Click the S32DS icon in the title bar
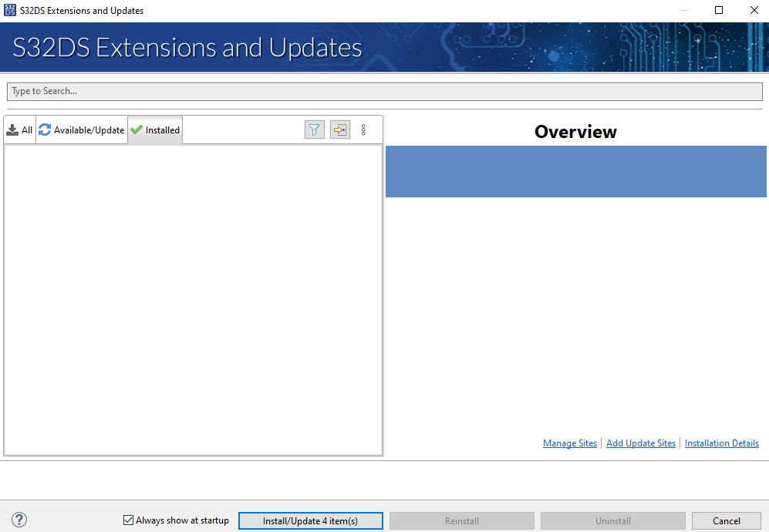Viewport: 769px width, 532px height. coord(8,10)
